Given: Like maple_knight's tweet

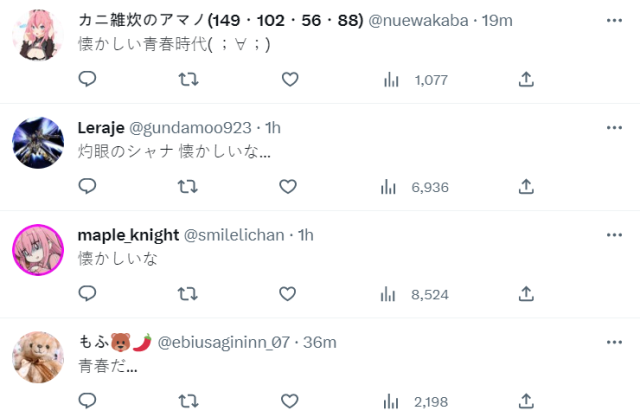Looking at the screenshot, I should 287,294.
